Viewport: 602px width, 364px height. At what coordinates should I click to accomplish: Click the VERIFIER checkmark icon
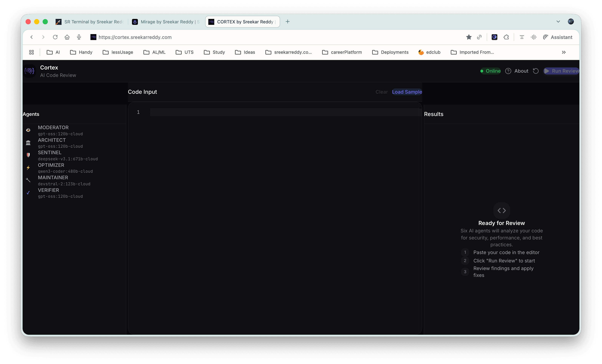(28, 193)
